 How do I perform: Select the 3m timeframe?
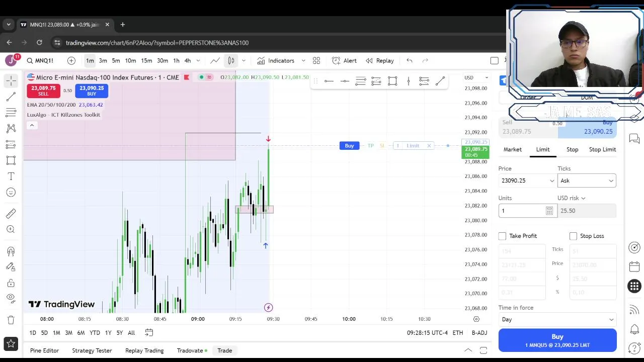pyautogui.click(x=103, y=60)
